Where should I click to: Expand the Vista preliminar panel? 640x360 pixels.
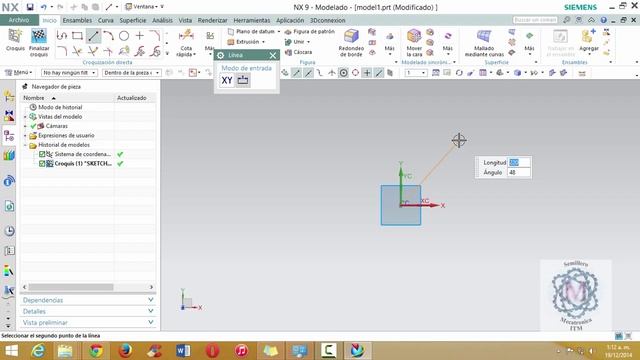coord(88,322)
